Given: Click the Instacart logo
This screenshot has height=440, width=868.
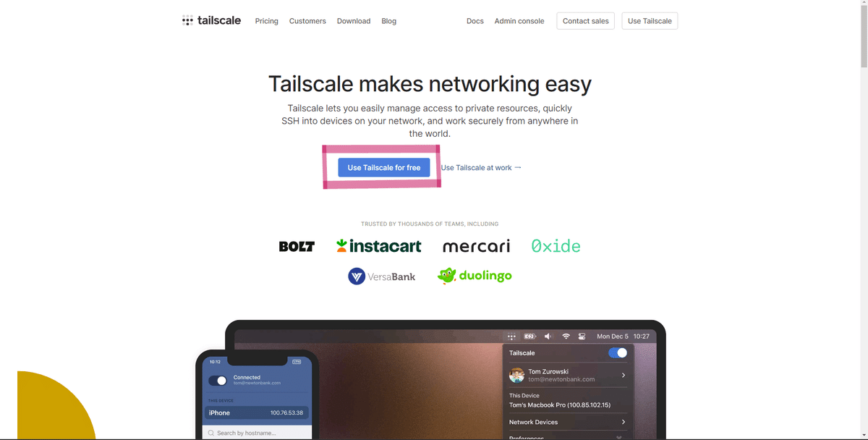Looking at the screenshot, I should 379,246.
